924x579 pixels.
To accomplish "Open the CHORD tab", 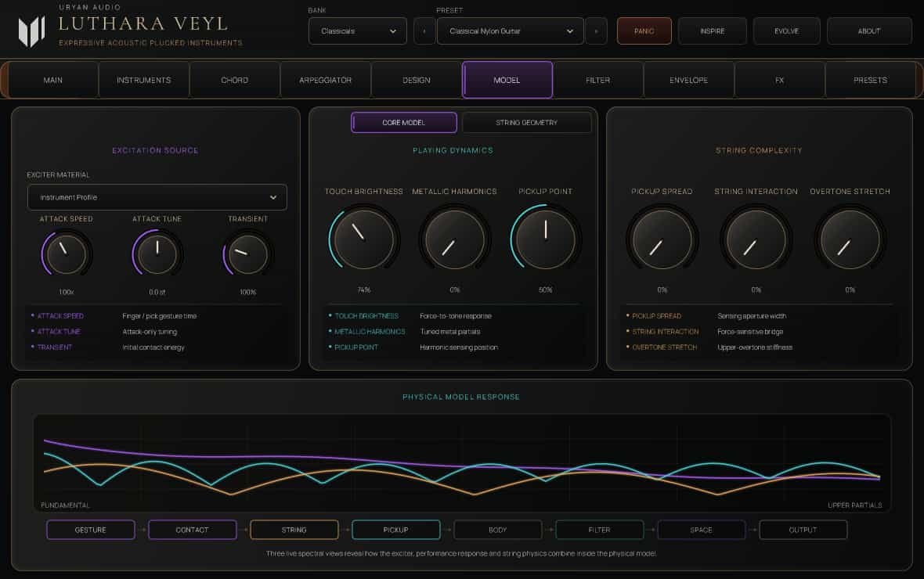I will click(235, 80).
